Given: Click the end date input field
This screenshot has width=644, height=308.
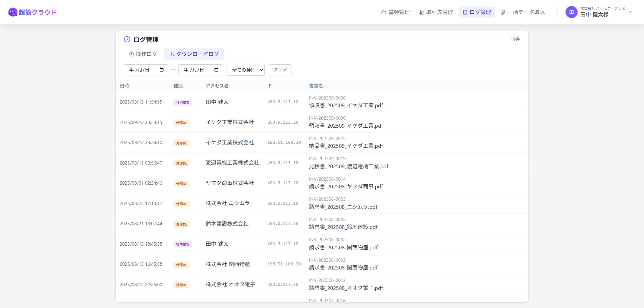Looking at the screenshot, I should [201, 70].
